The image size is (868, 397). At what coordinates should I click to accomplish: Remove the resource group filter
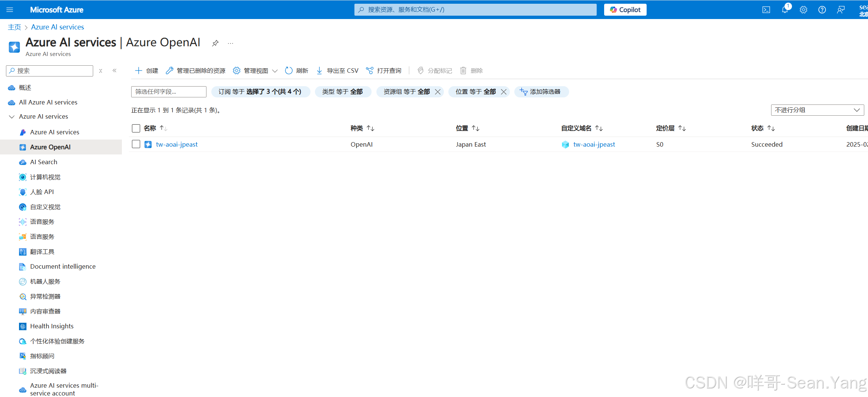[438, 92]
